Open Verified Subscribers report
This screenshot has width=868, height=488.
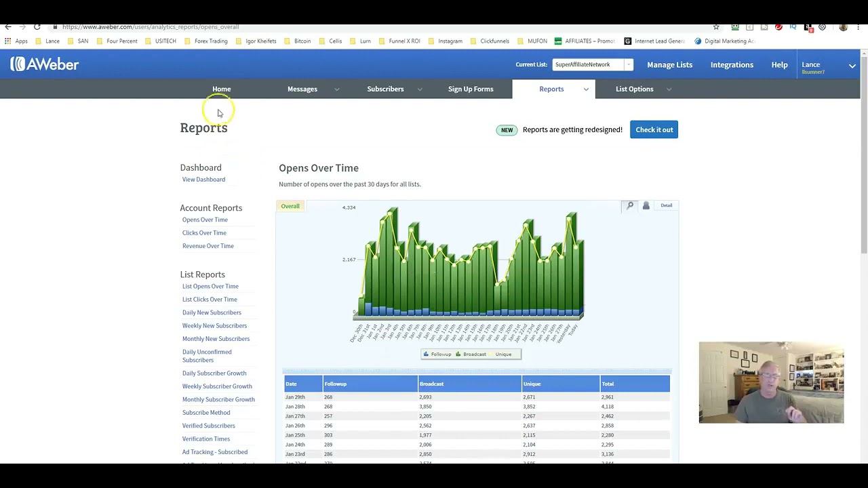(x=208, y=426)
